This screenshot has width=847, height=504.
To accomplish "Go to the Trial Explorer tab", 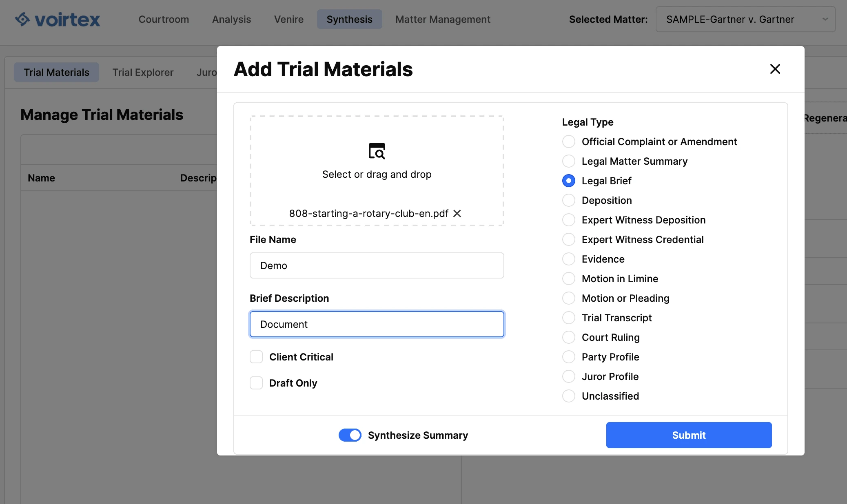I will tap(143, 72).
